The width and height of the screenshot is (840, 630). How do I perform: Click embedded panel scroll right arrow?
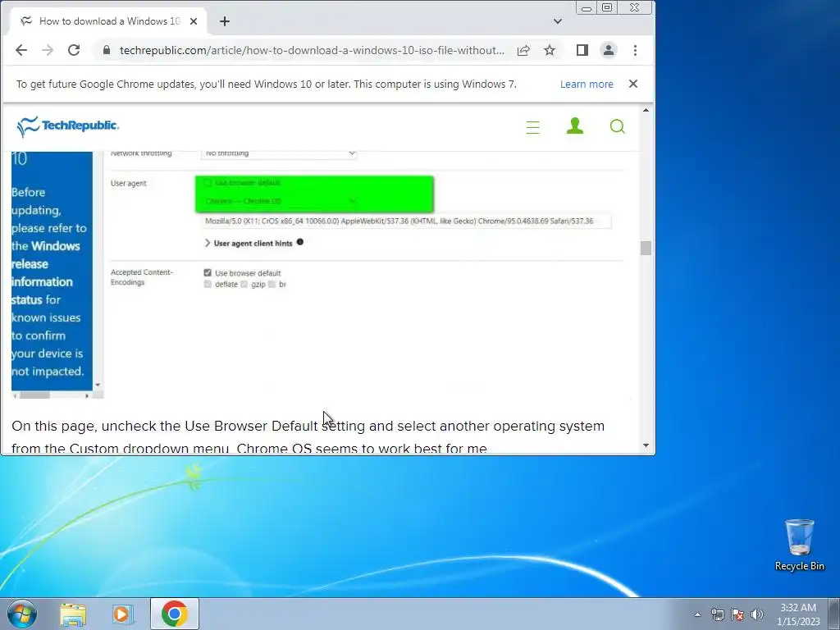(87, 395)
